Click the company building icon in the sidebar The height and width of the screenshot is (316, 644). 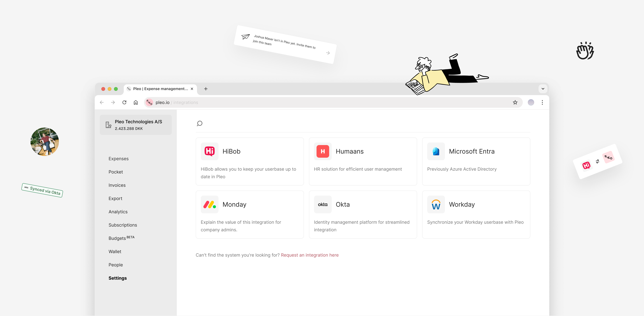click(108, 125)
